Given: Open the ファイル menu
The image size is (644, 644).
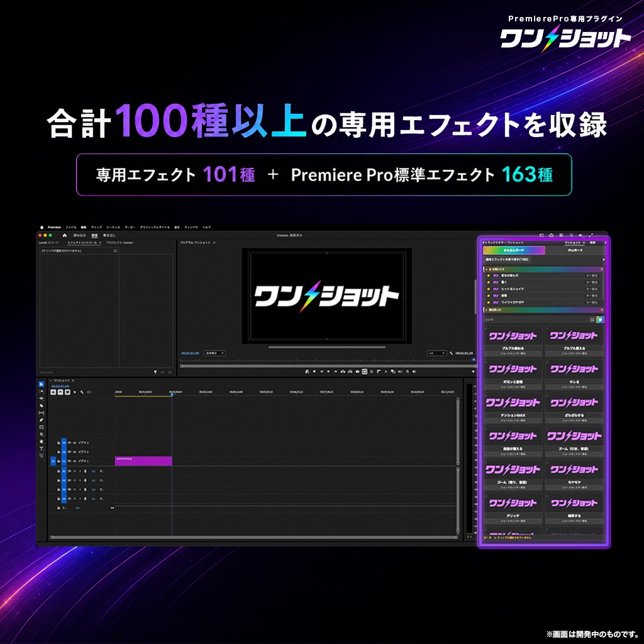Looking at the screenshot, I should (71, 227).
